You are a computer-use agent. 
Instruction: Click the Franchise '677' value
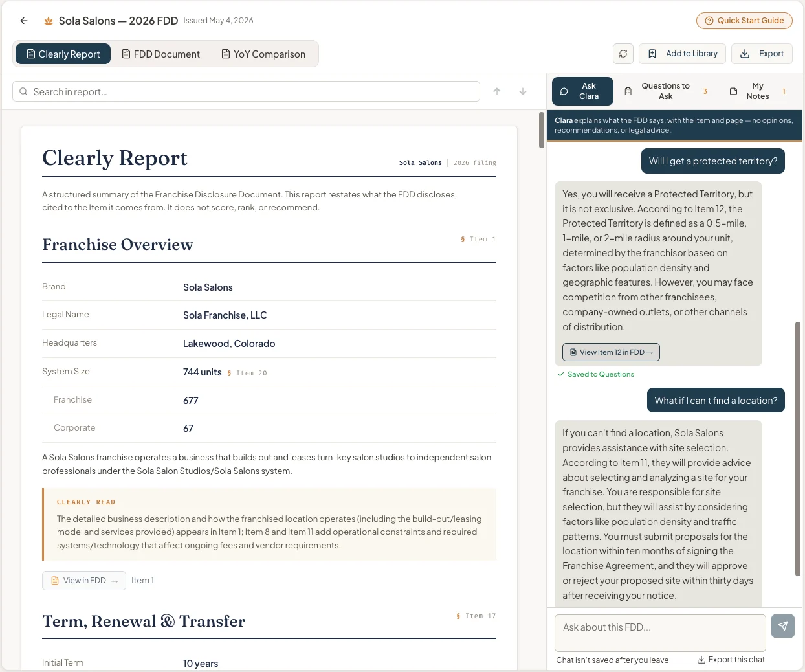191,401
